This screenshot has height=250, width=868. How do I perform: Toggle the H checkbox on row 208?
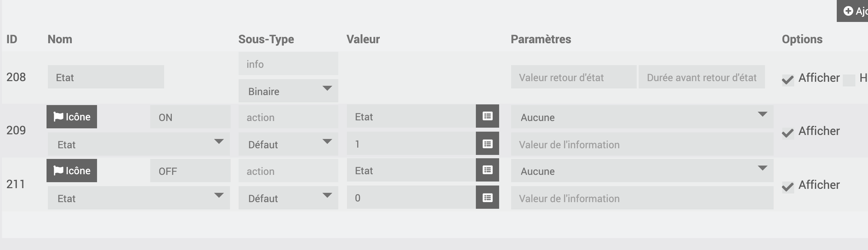[x=849, y=80]
